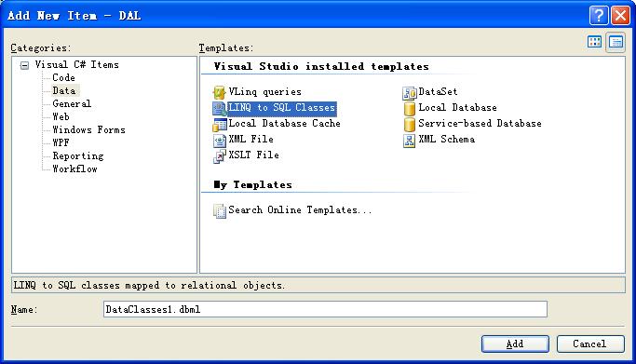The height and width of the screenshot is (364, 636).
Task: Choose the DataSet label
Action: coord(438,91)
